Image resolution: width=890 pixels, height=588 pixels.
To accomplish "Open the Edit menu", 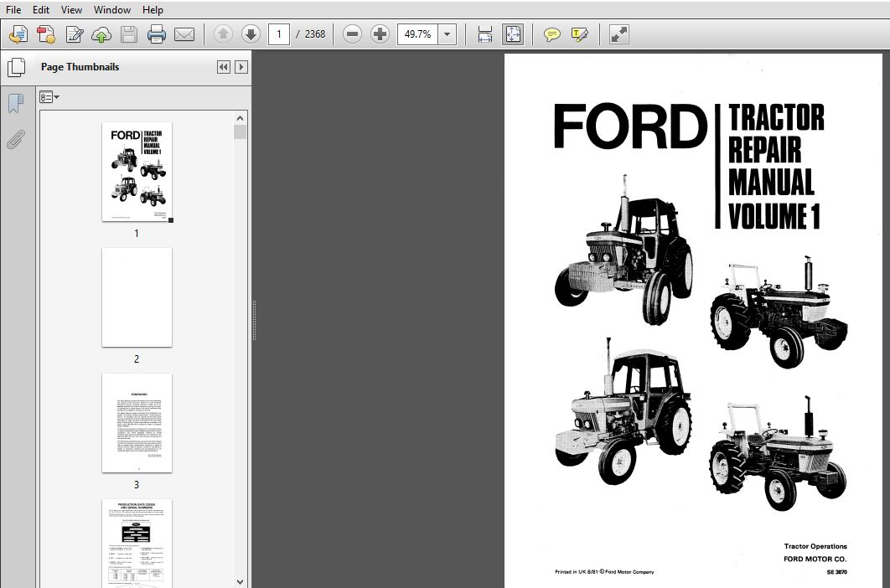I will point(41,10).
